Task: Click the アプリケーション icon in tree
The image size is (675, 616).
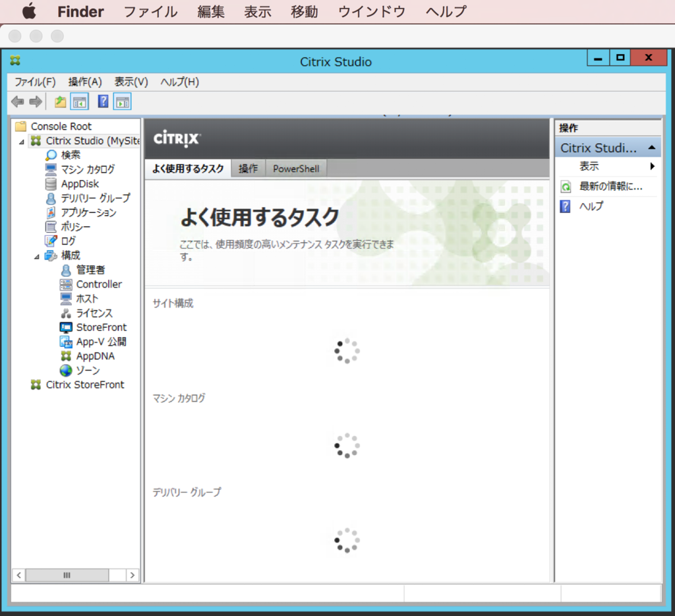Action: coord(51,212)
